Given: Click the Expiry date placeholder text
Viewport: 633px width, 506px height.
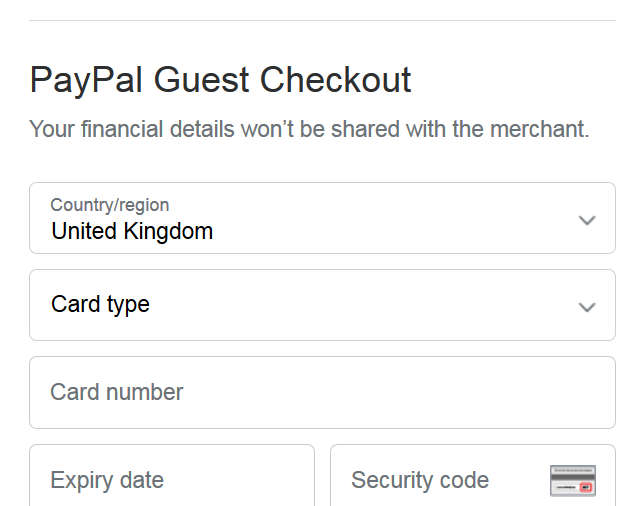Looking at the screenshot, I should [107, 481].
